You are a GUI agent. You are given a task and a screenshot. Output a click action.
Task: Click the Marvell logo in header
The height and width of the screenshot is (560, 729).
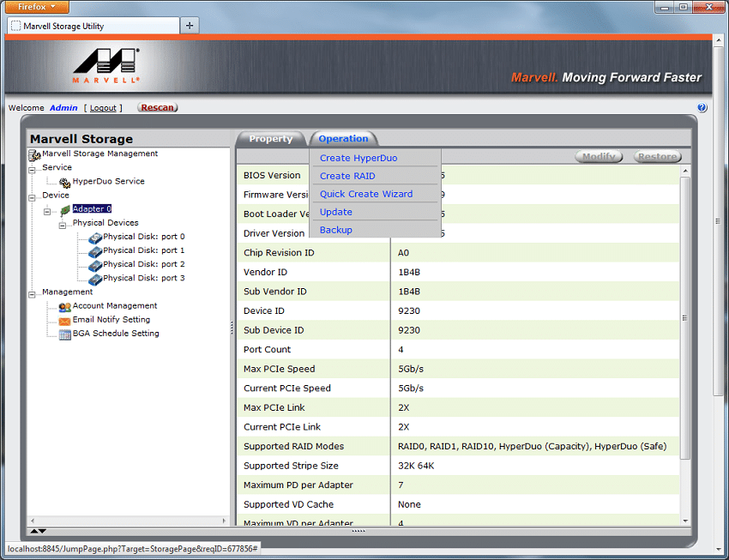(x=106, y=65)
